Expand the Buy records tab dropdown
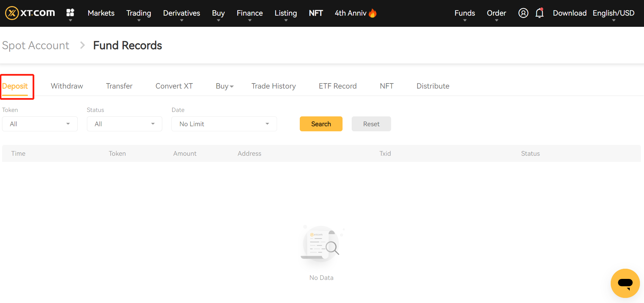Viewport: 644px width, 303px height. pos(224,86)
